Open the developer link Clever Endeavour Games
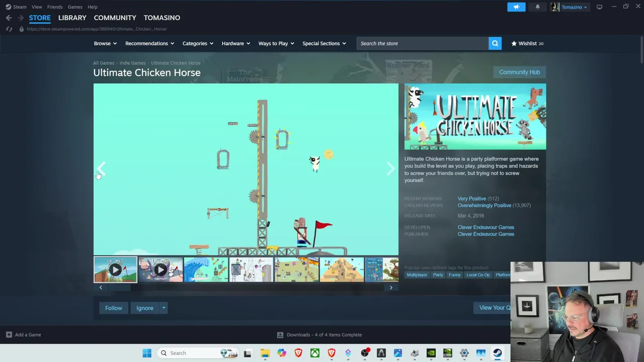The height and width of the screenshot is (362, 644). pyautogui.click(x=486, y=227)
